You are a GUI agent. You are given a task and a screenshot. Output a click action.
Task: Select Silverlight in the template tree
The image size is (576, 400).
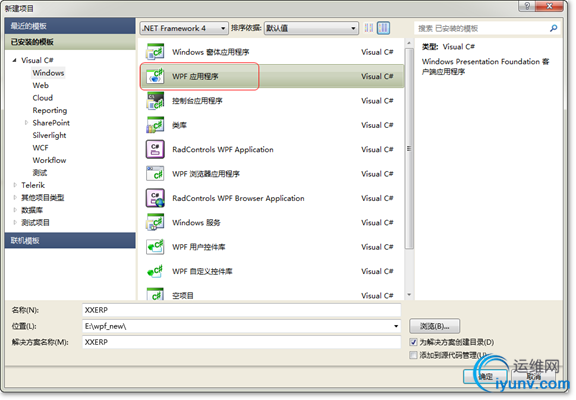coord(49,135)
